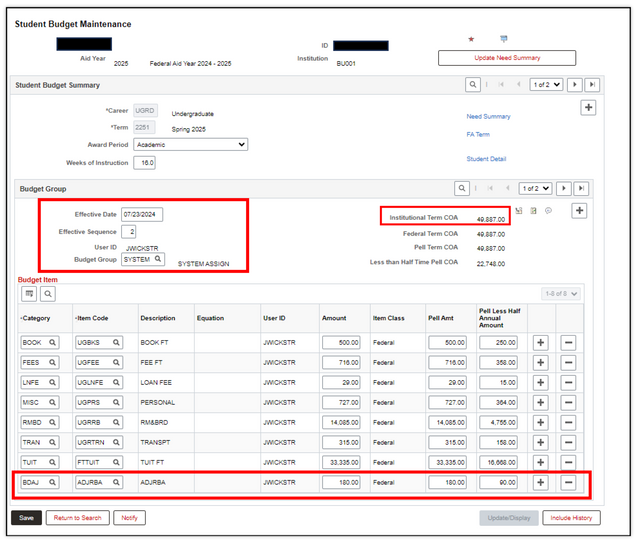Viewport: 636px width, 543px height.
Task: Click Amount field showing 180.00 for ADJRBA
Action: pos(341,482)
